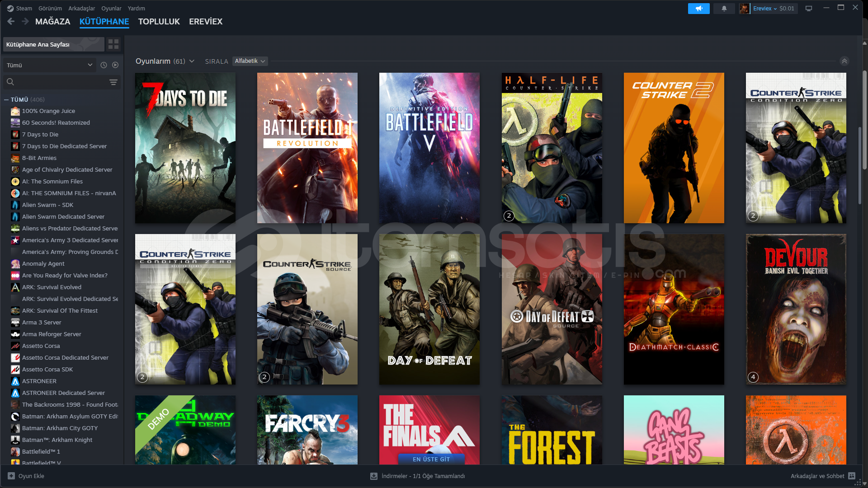Open the Counter-Strike 2 game cover
This screenshot has width=868, height=488.
click(x=674, y=148)
